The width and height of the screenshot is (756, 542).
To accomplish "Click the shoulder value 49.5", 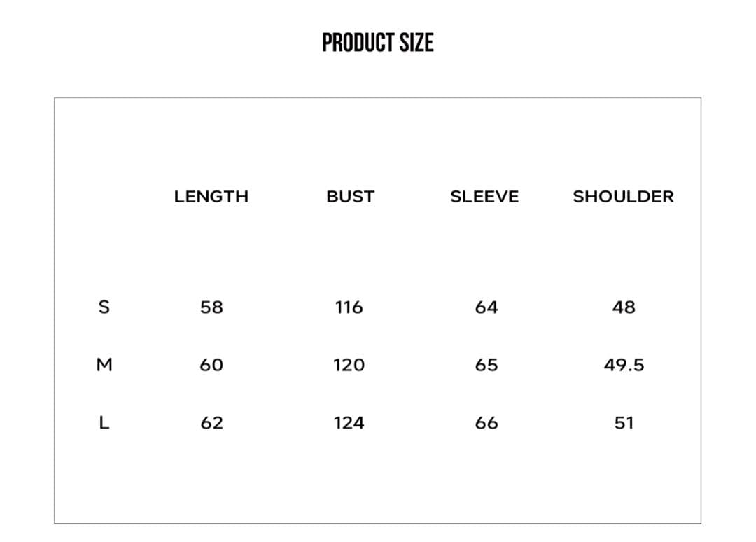I will (624, 365).
